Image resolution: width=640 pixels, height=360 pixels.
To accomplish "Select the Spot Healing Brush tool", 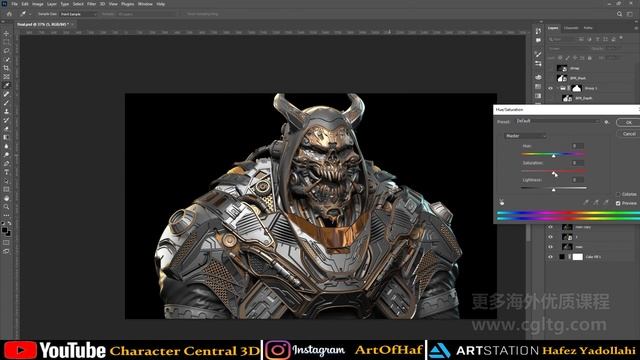I will point(6,94).
